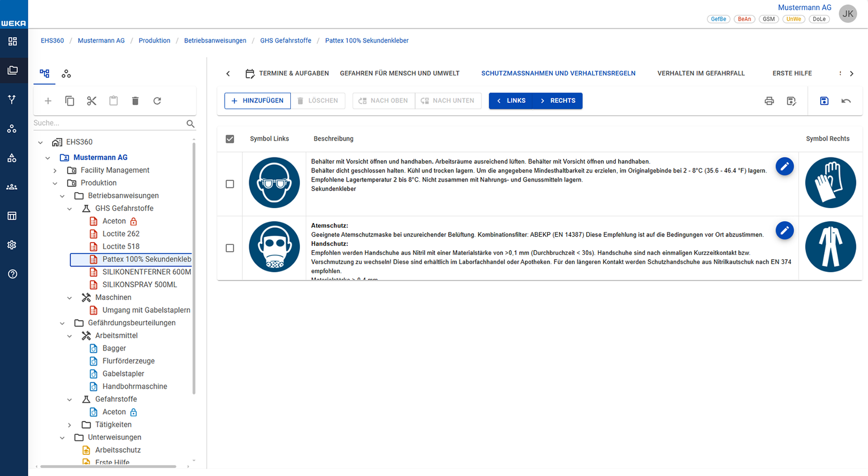Check the eye protection row checkbox
This screenshot has height=476, width=868.
tap(230, 184)
